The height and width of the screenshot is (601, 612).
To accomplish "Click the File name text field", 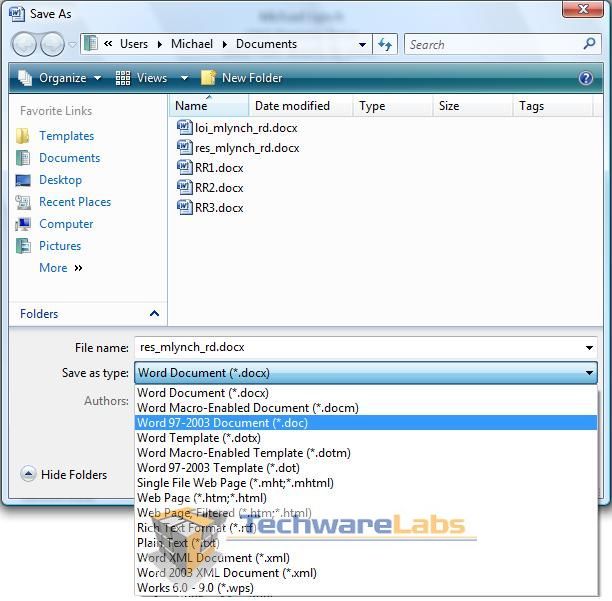I will 358,347.
